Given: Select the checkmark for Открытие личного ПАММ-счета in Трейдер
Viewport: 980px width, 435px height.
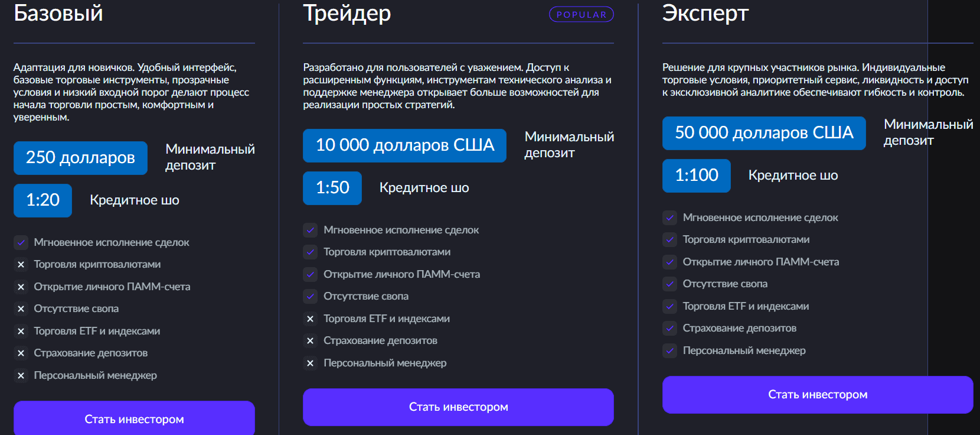Looking at the screenshot, I should tap(311, 274).
